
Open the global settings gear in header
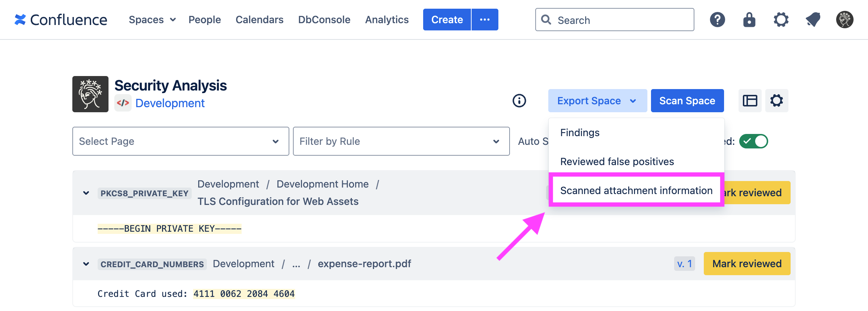pyautogui.click(x=781, y=20)
